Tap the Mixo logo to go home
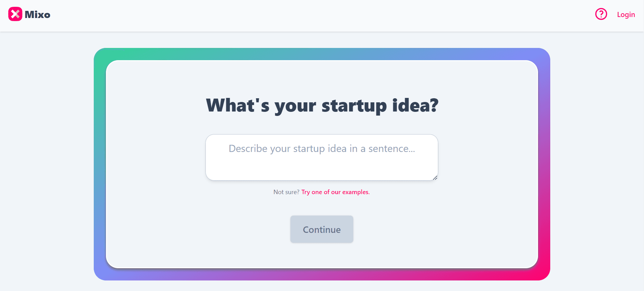The width and height of the screenshot is (644, 291). tap(29, 14)
